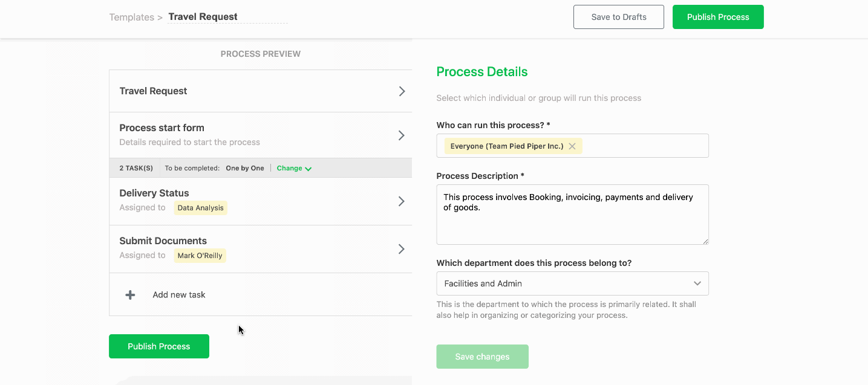Click the One by One completion label
868x385 pixels.
pos(245,168)
